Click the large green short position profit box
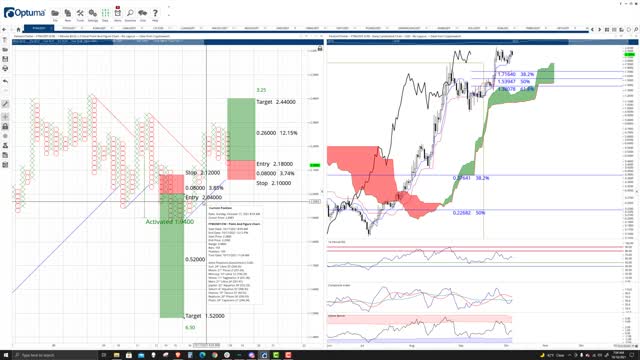640x360 pixels. coord(172,256)
